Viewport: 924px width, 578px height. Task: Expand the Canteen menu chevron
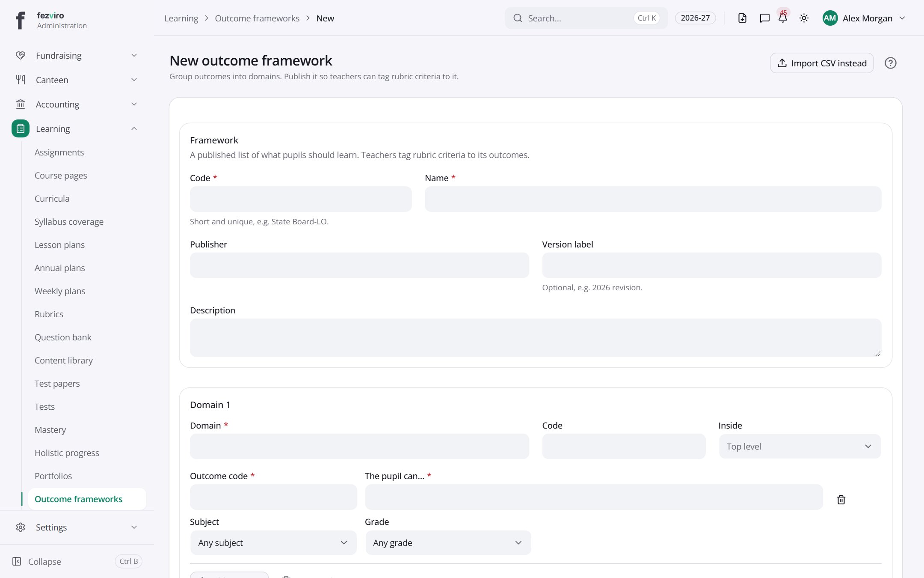(x=134, y=80)
